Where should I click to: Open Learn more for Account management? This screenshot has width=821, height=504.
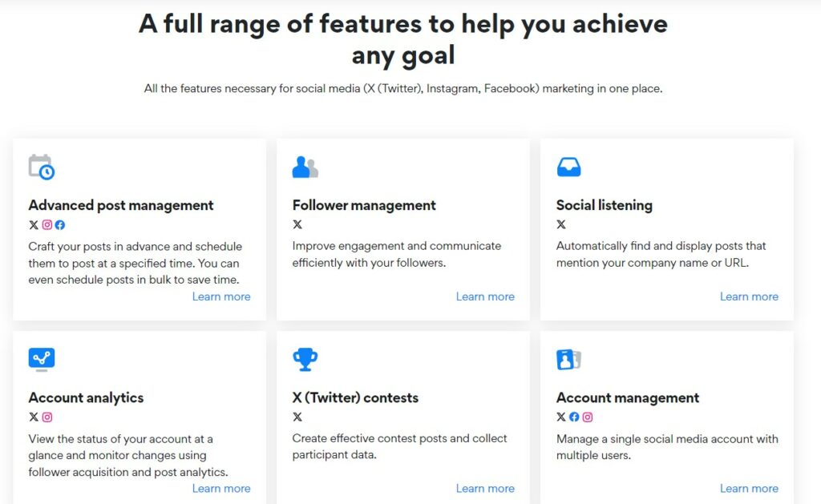pyautogui.click(x=749, y=488)
